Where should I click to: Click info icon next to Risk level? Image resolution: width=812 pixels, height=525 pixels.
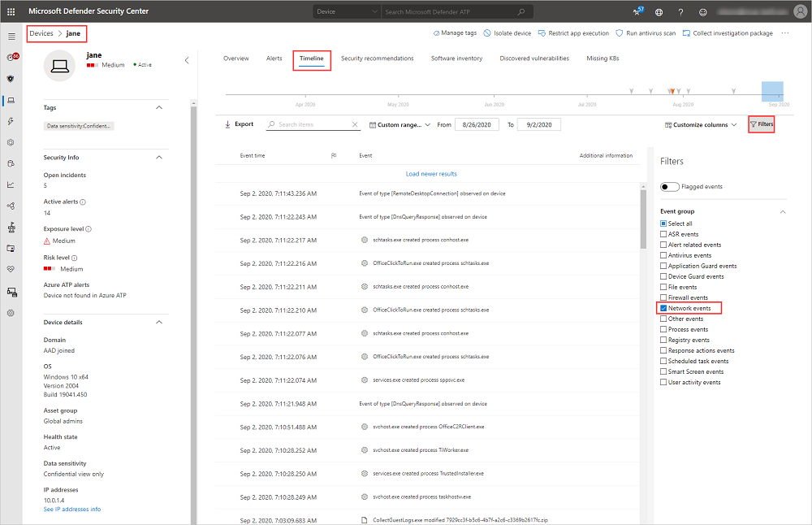[74, 258]
